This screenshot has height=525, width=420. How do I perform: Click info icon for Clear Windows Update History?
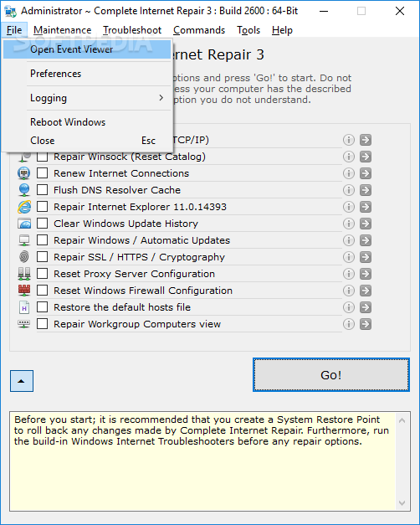(x=349, y=224)
